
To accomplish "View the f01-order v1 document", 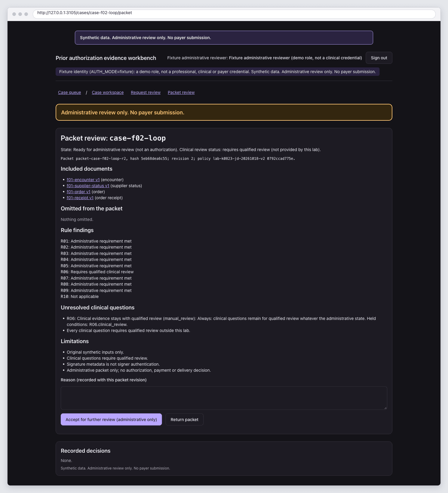I will click(78, 192).
